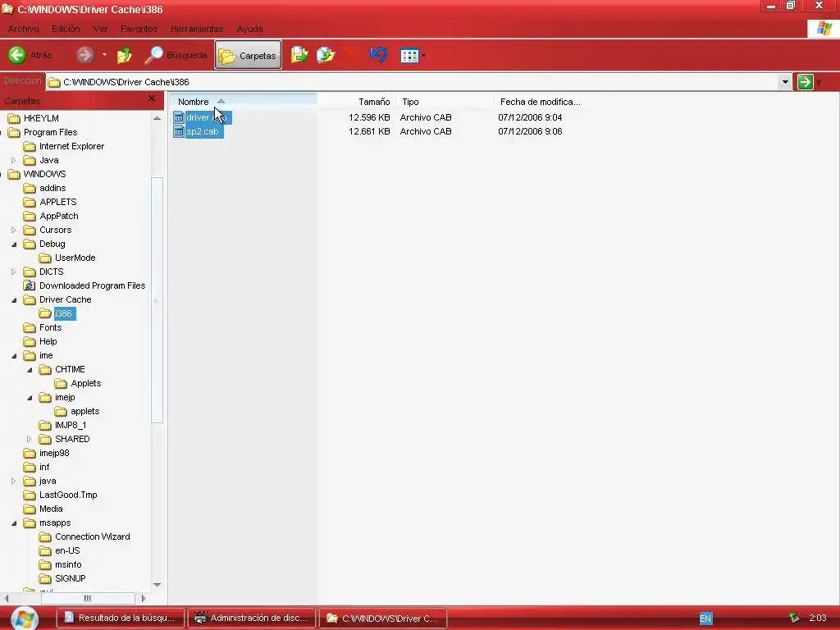This screenshot has width=840, height=630.
Task: Open the Herramientas menu
Action: pyautogui.click(x=197, y=29)
